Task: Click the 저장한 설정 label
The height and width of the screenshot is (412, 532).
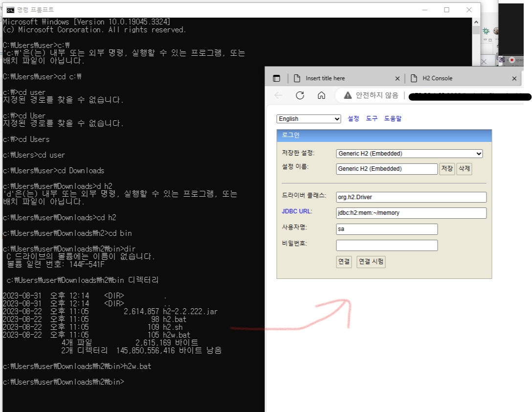Action: point(298,153)
